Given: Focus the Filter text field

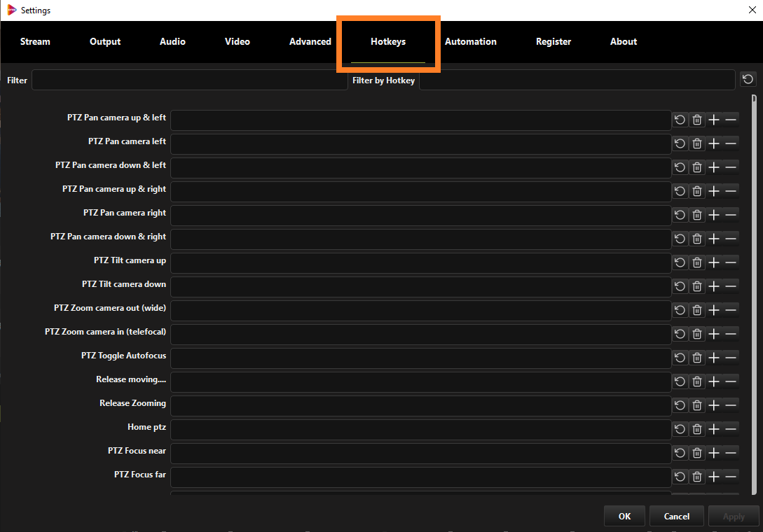Looking at the screenshot, I should click(x=190, y=80).
